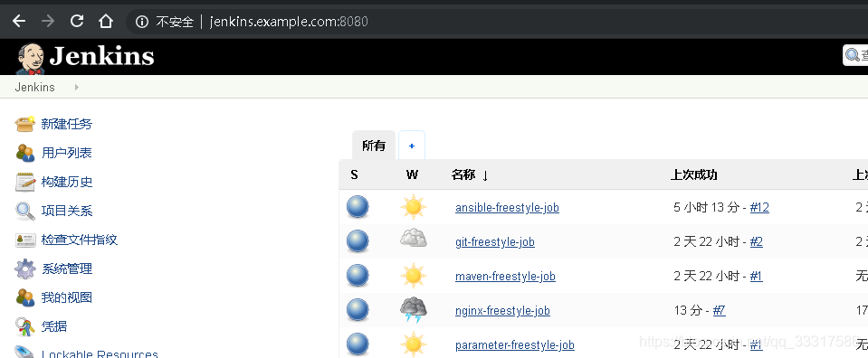The height and width of the screenshot is (358, 868).
Task: Open 系统管理 link
Action: (67, 268)
